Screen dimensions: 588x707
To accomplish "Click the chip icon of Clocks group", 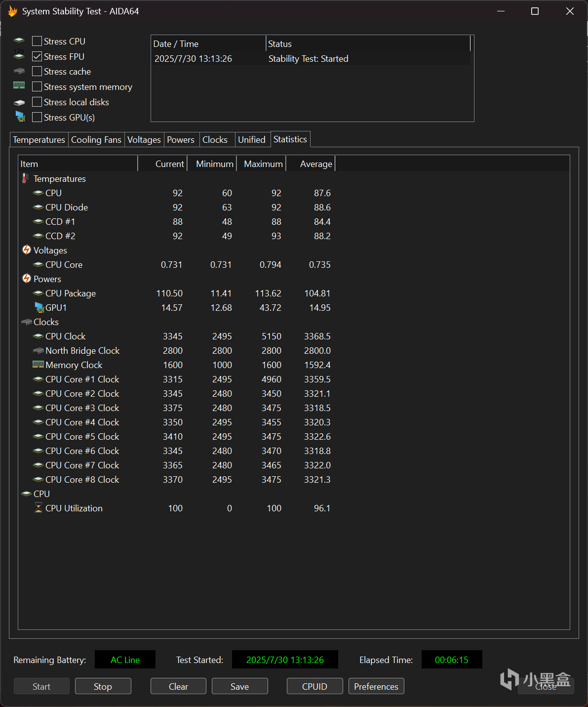I will click(x=27, y=322).
